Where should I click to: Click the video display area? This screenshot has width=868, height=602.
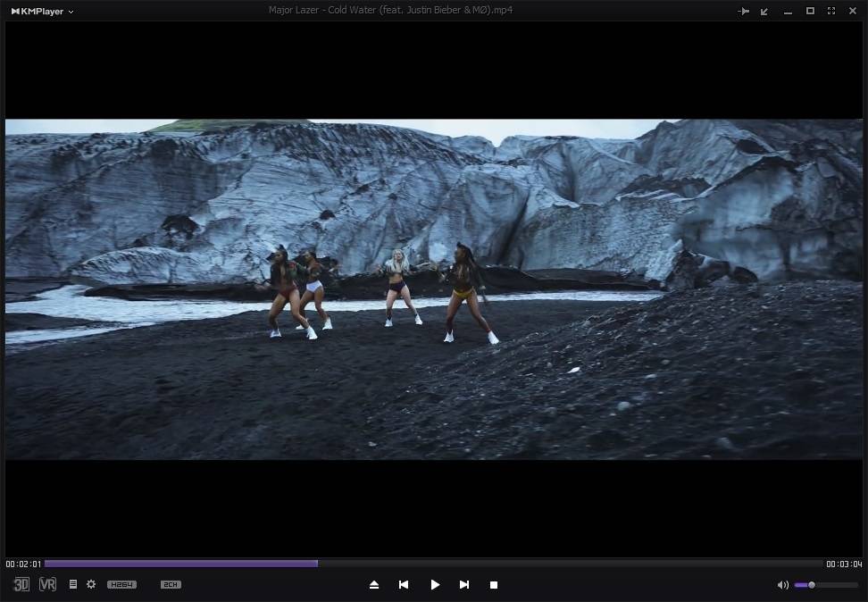click(434, 289)
